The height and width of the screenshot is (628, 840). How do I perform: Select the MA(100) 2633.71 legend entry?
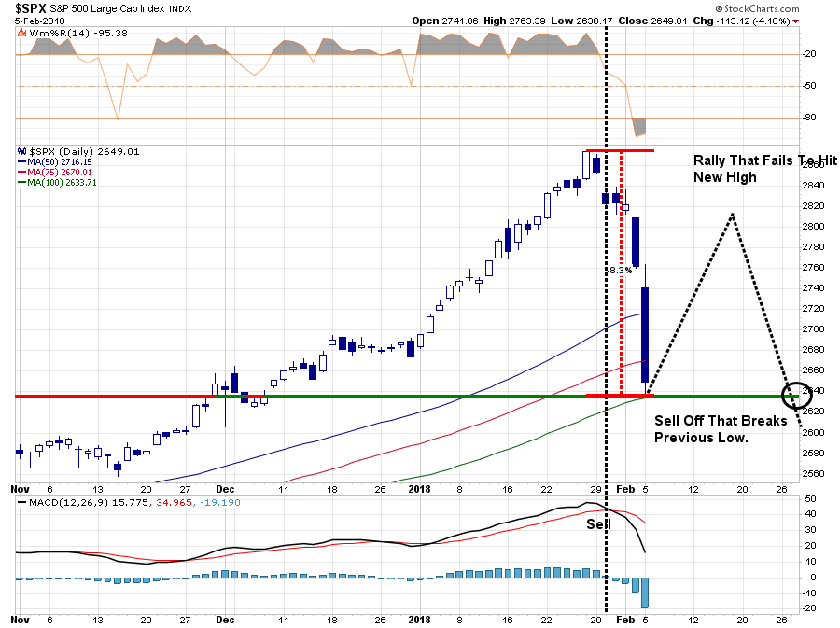tap(57, 182)
